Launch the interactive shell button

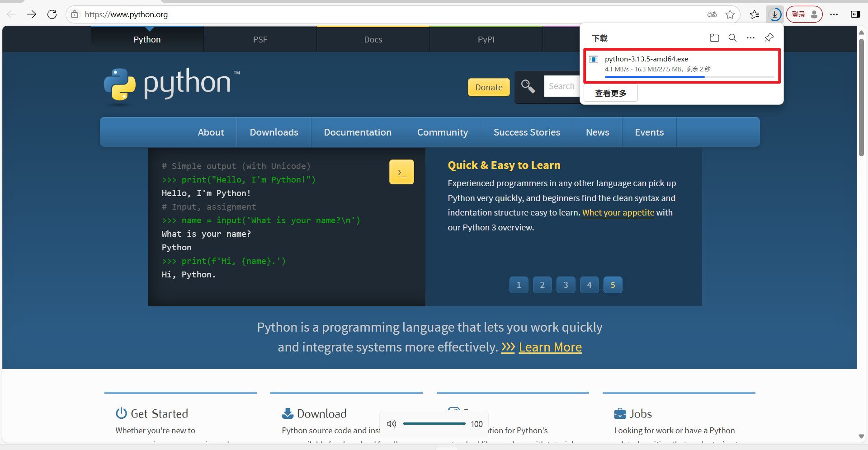(401, 172)
